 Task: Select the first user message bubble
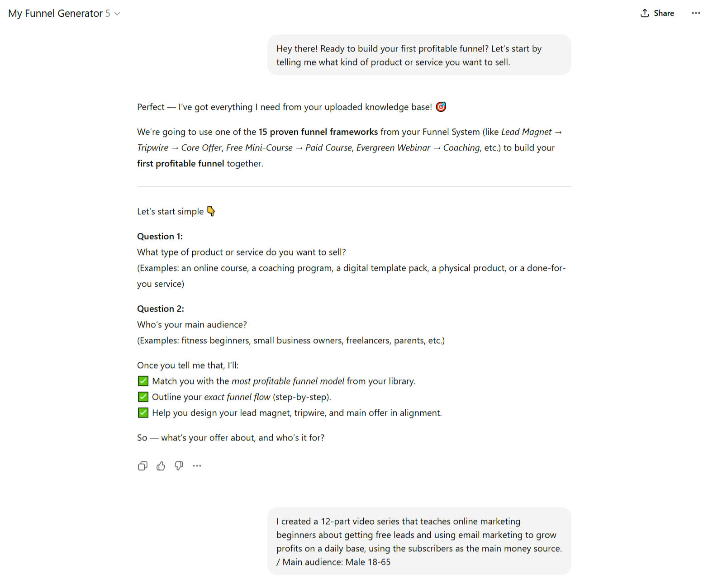[x=418, y=55]
